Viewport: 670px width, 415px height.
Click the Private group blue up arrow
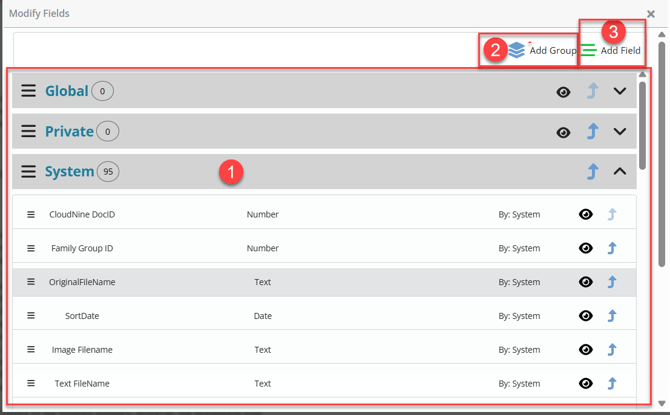(x=592, y=131)
